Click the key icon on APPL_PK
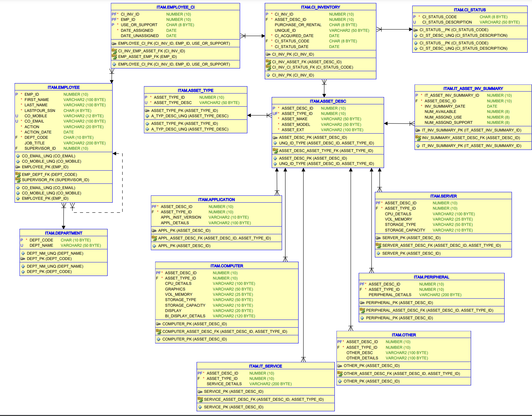This screenshot has width=532, height=416. click(154, 230)
